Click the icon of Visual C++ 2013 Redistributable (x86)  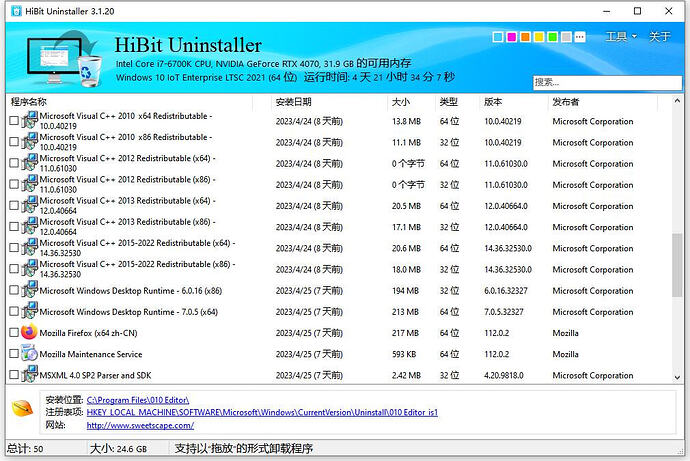30,226
